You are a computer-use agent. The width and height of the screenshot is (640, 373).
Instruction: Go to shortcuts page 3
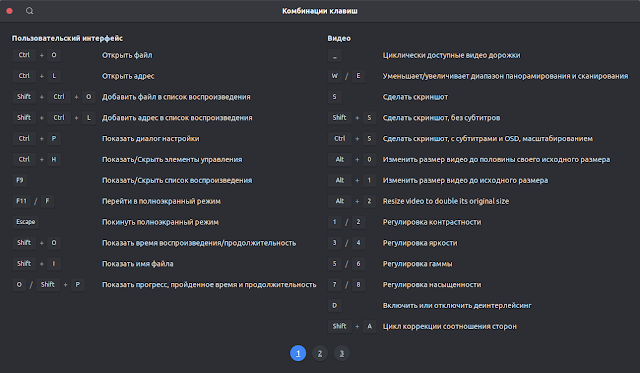342,353
